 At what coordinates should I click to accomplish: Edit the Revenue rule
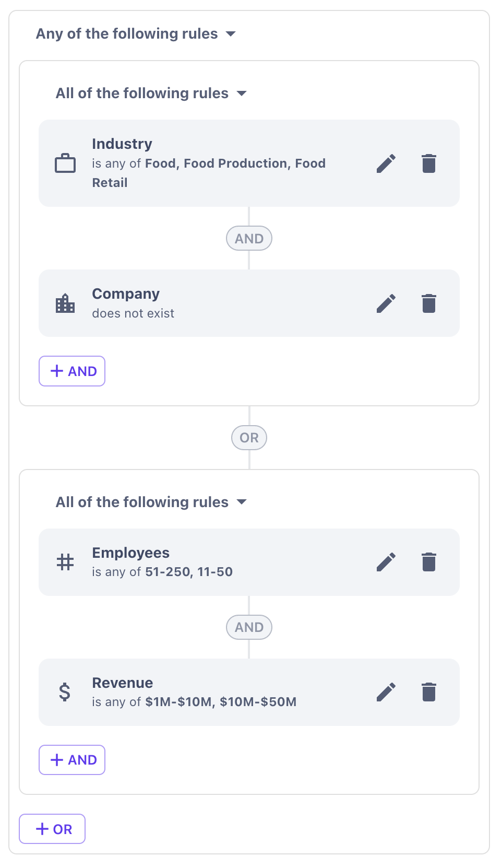pos(386,692)
